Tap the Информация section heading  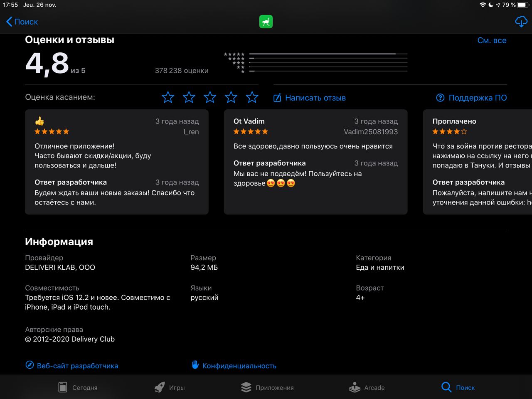click(x=59, y=241)
